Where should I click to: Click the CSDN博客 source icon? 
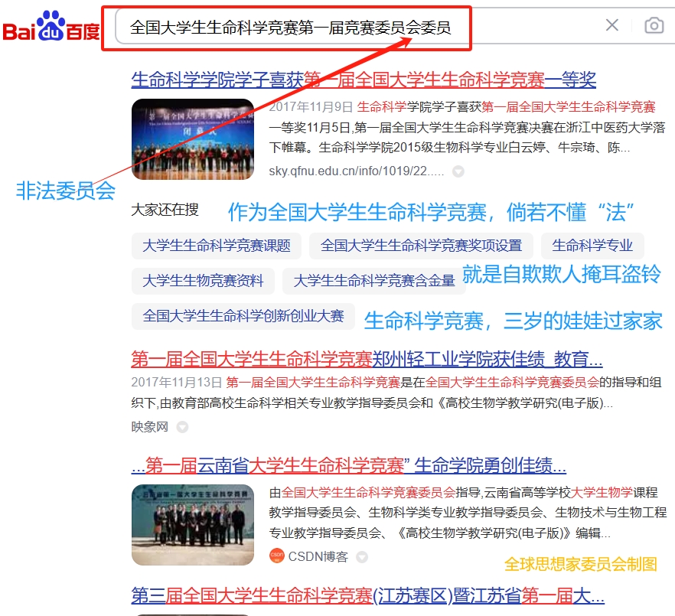click(x=277, y=556)
